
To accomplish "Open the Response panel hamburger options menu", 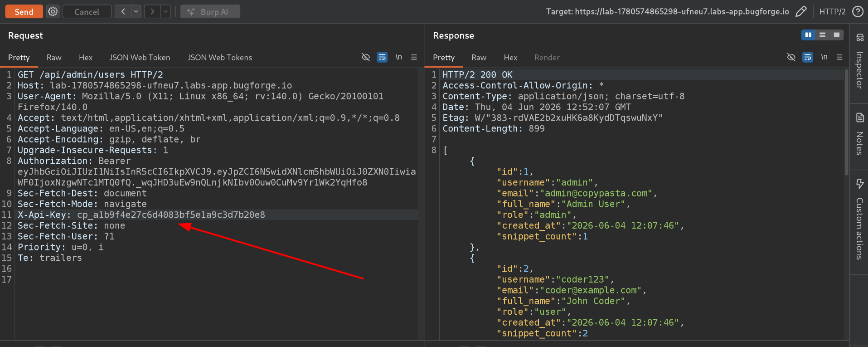I will (839, 57).
